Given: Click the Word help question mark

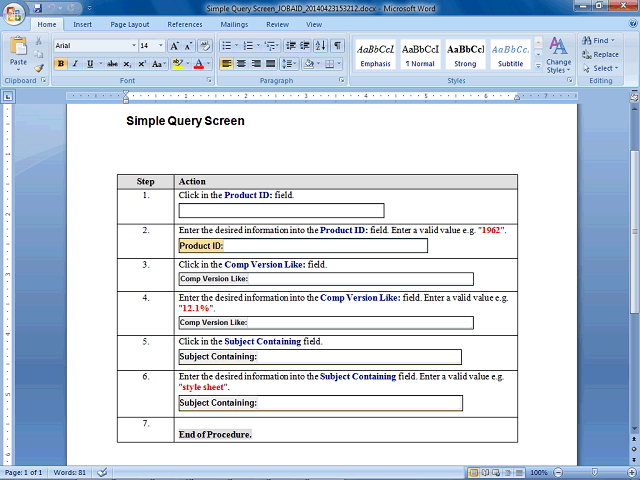Looking at the screenshot, I should click(x=633, y=24).
